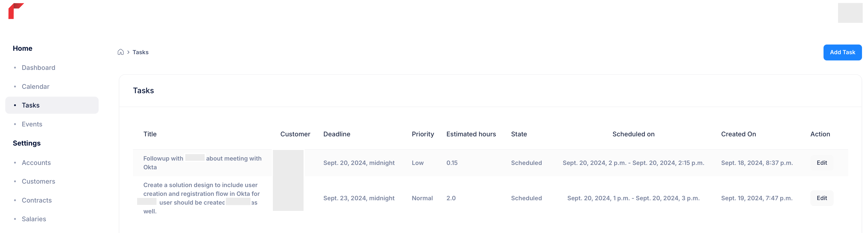Open Salaries in the sidebar

34,219
